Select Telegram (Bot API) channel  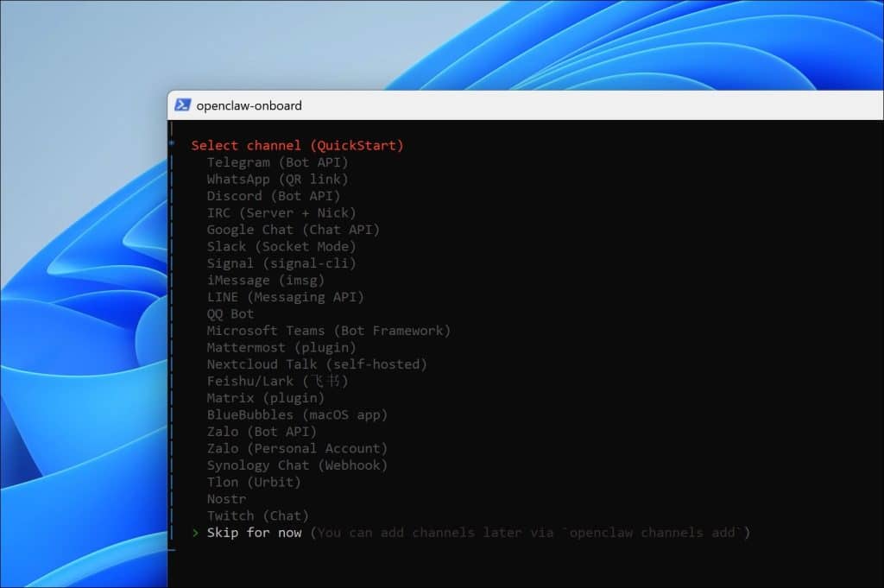(x=277, y=162)
